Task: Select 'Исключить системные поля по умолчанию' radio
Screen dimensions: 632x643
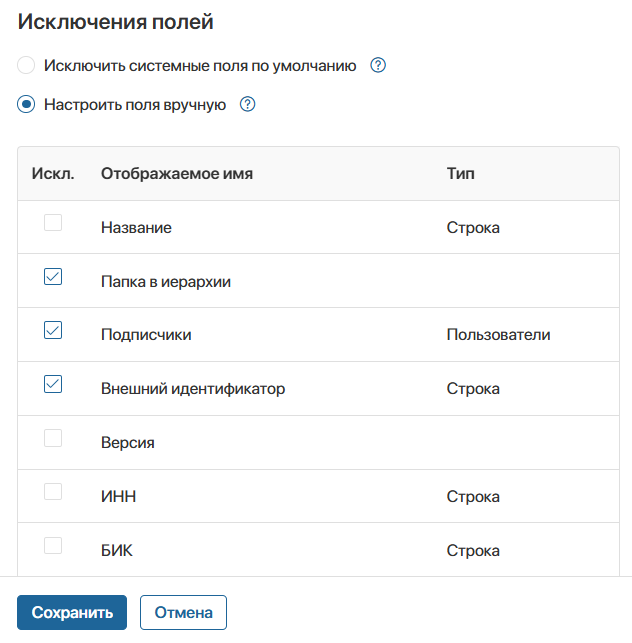Action: (x=26, y=65)
